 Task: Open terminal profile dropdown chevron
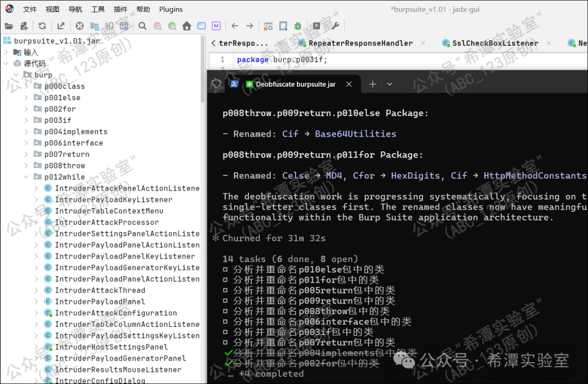(x=390, y=84)
